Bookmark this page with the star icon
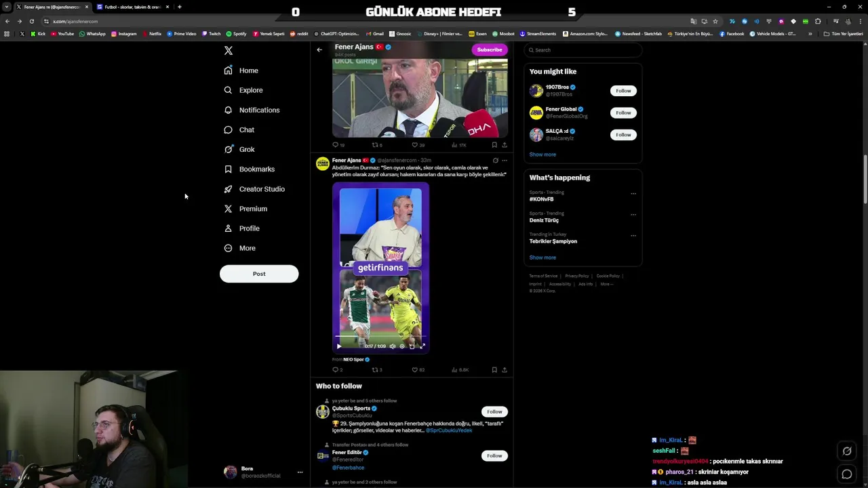Image resolution: width=868 pixels, height=488 pixels. click(x=715, y=21)
